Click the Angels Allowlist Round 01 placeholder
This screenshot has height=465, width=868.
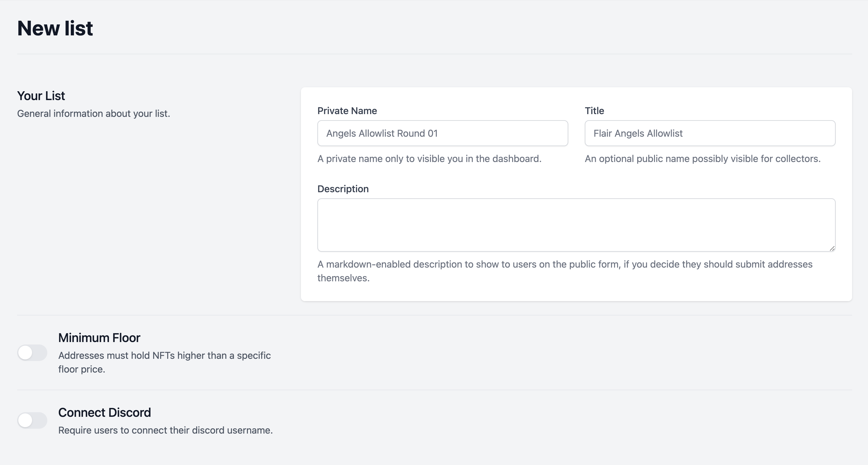click(382, 133)
